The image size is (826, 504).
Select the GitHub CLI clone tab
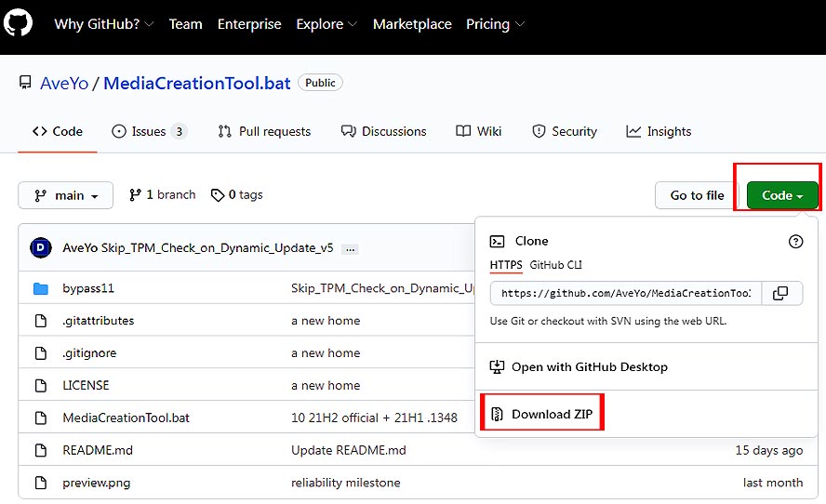555,265
